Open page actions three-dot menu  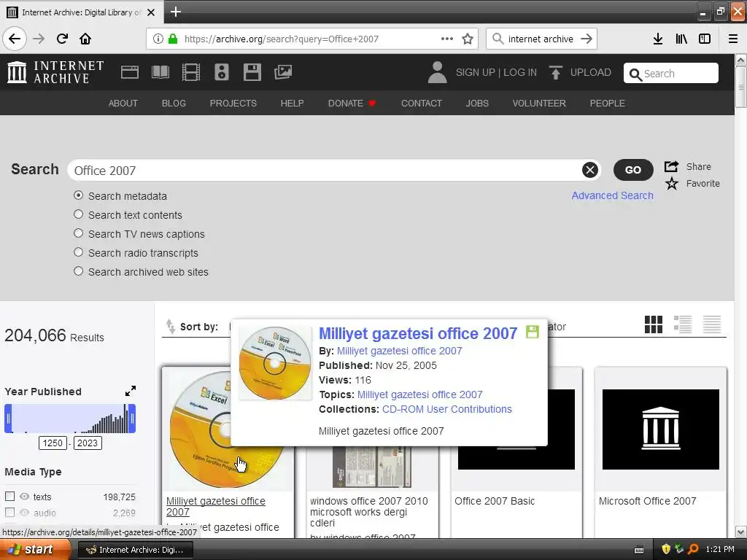point(447,39)
